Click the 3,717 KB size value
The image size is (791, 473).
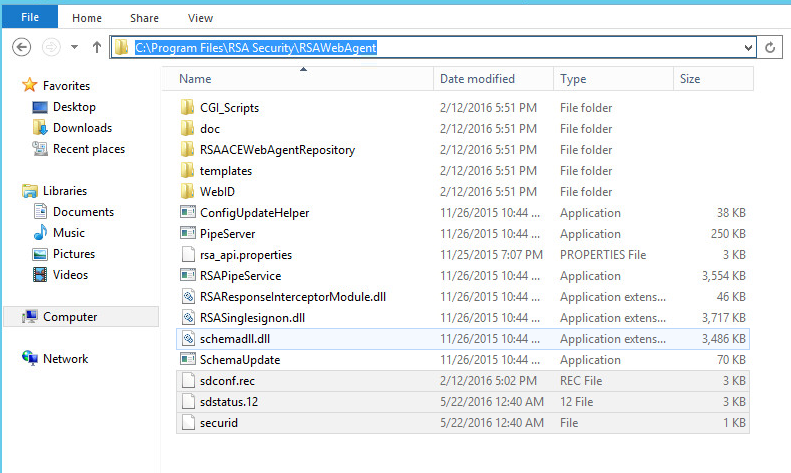[x=723, y=318]
